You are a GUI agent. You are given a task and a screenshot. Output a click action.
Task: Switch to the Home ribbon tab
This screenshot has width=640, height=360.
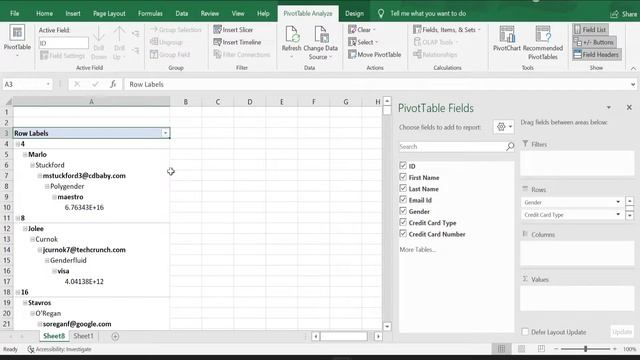44,13
